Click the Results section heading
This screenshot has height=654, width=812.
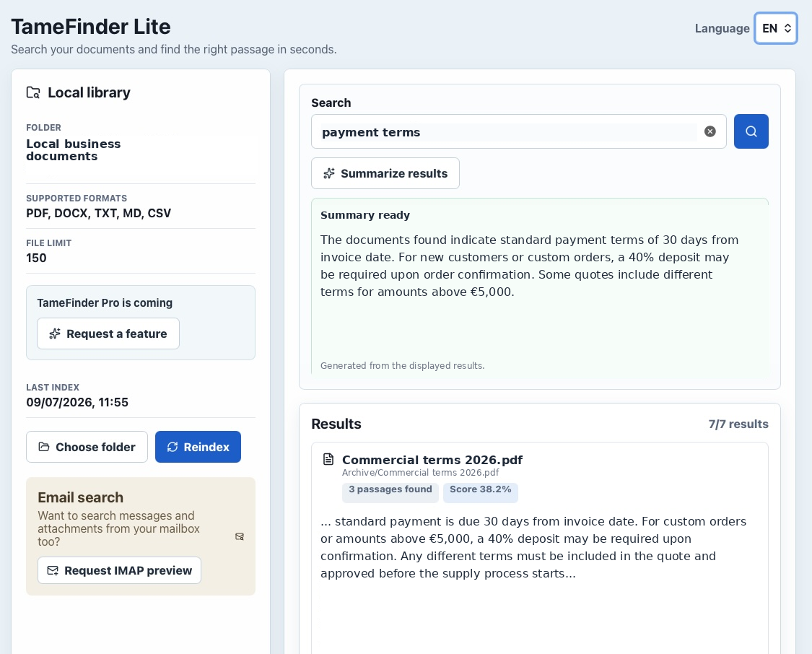tap(336, 424)
